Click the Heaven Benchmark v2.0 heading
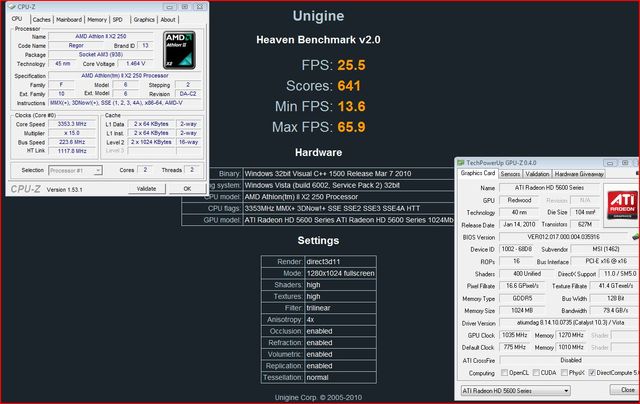This screenshot has width=640, height=404. pyautogui.click(x=318, y=40)
